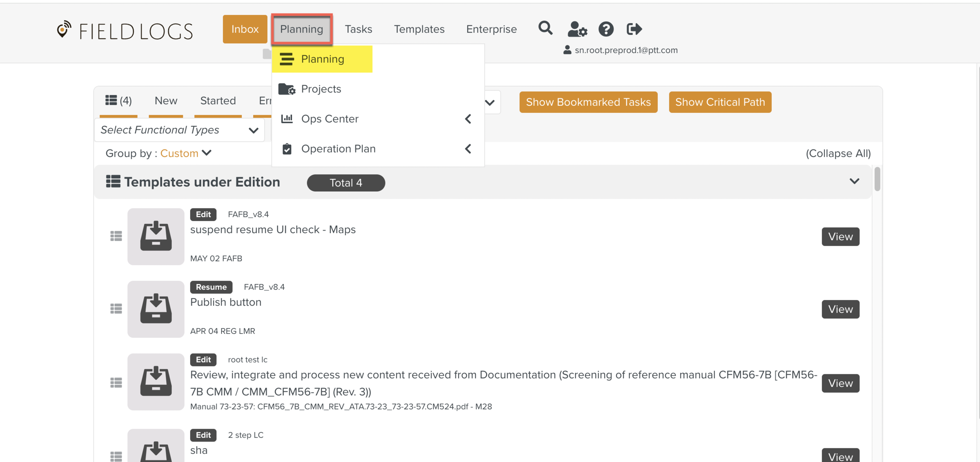980x462 pixels.
Task: Click Show Critical Path button
Action: pyautogui.click(x=720, y=102)
